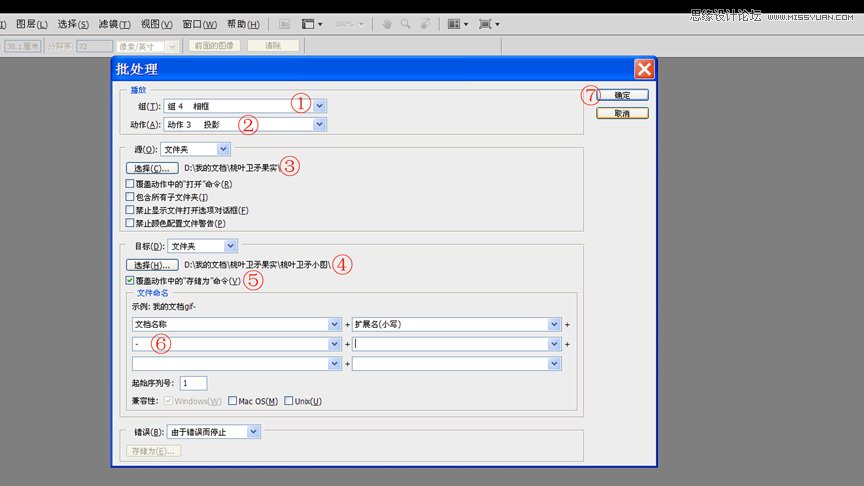This screenshot has height=486, width=864.
Task: Open the 窗口(W) menu
Action: [199, 24]
